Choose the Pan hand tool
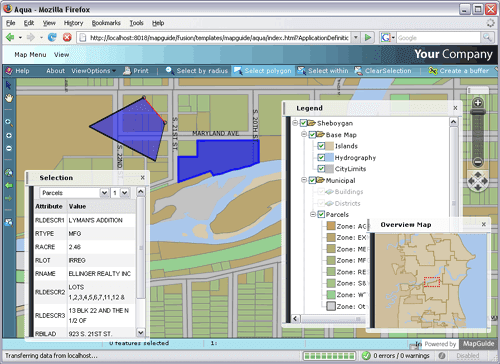The width and height of the screenshot is (500, 364). (9, 98)
